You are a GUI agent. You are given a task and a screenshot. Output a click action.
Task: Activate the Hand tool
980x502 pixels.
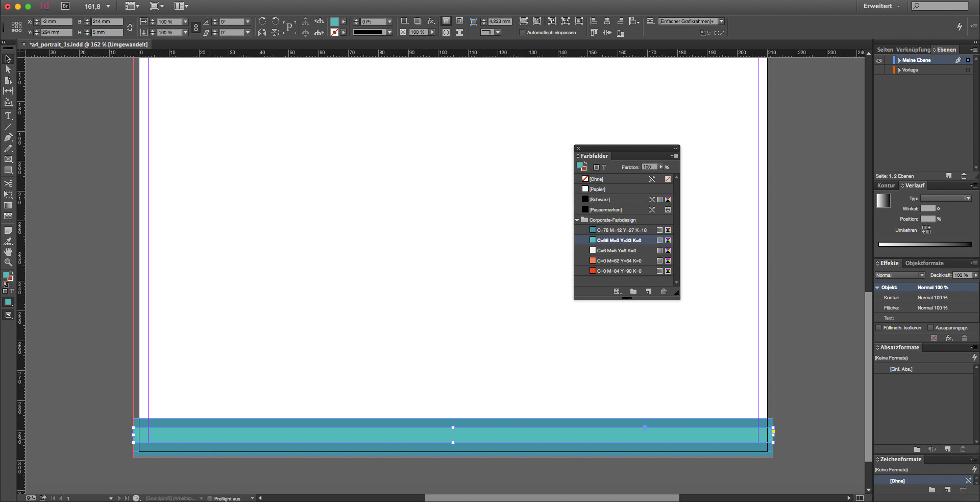(8, 252)
